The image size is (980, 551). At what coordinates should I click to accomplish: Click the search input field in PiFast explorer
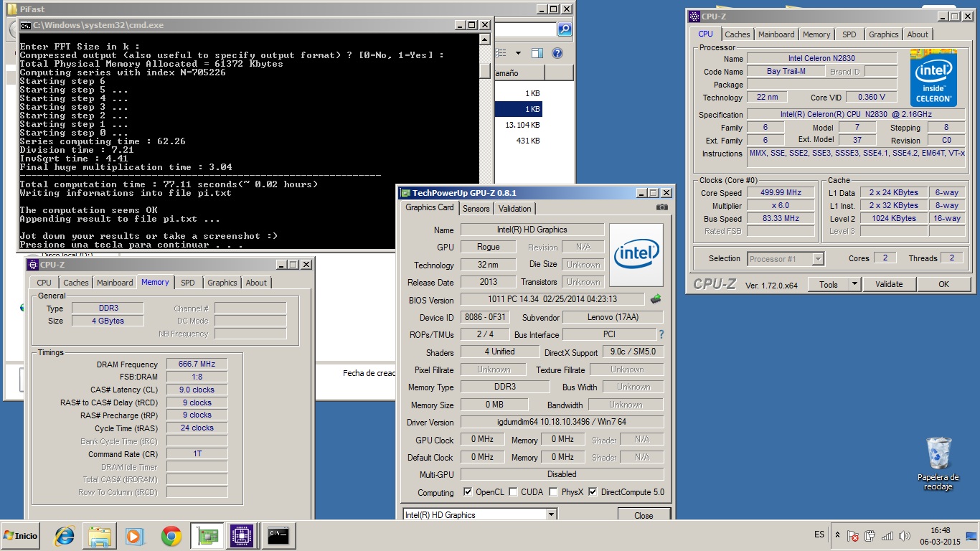coord(524,29)
